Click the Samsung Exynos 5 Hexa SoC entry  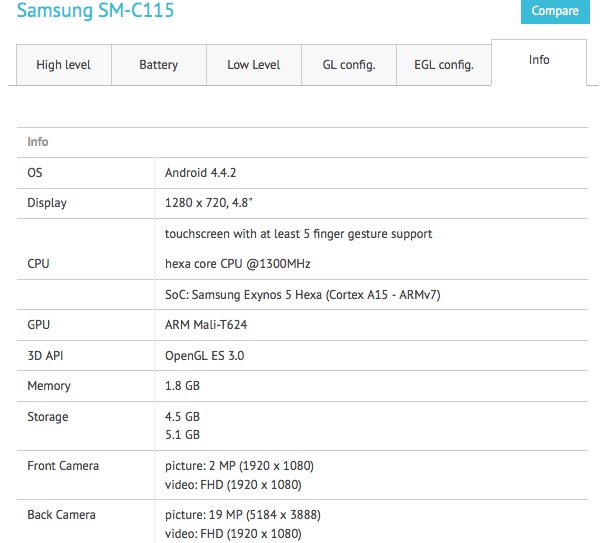point(302,295)
